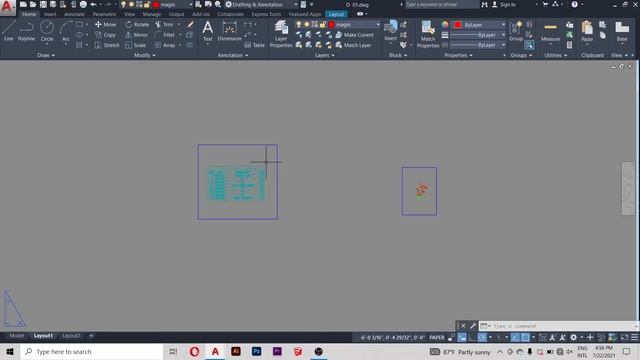Select the Text annotation tool
The width and height of the screenshot is (640, 360).
207,31
